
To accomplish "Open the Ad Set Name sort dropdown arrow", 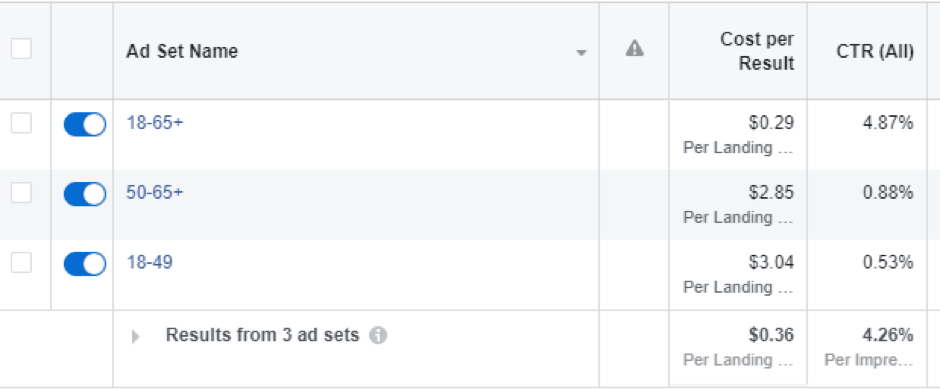I will pyautogui.click(x=580, y=53).
